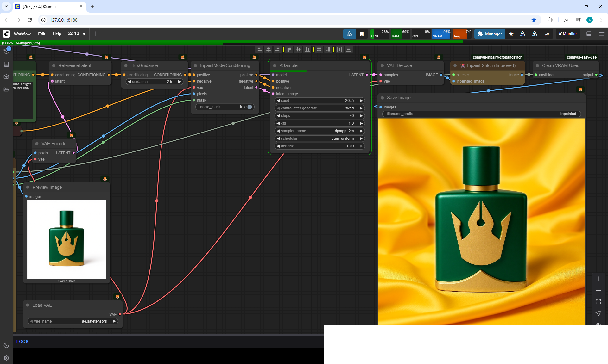Align selected nodes to top edge
This screenshot has width=608, height=364.
tap(289, 49)
